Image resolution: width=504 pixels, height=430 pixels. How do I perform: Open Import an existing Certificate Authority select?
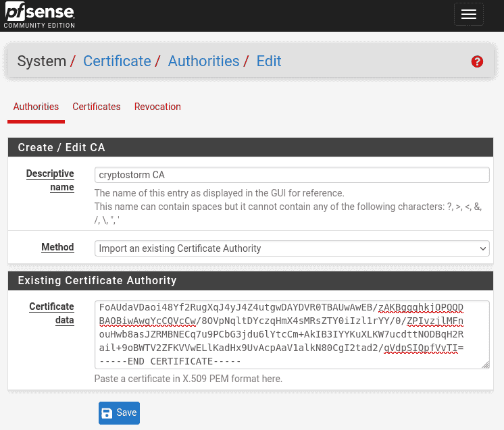coord(292,248)
